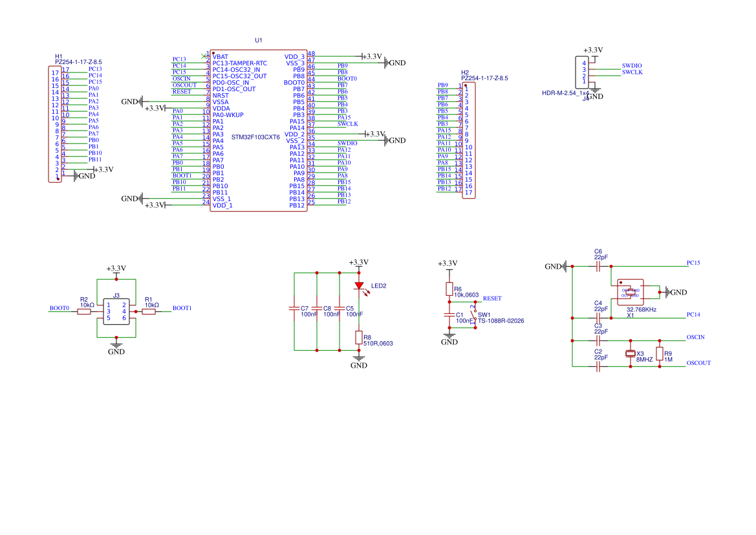This screenshot has width=756, height=535.
Task: Select capacitor C6 22pF symbol
Action: [598, 266]
